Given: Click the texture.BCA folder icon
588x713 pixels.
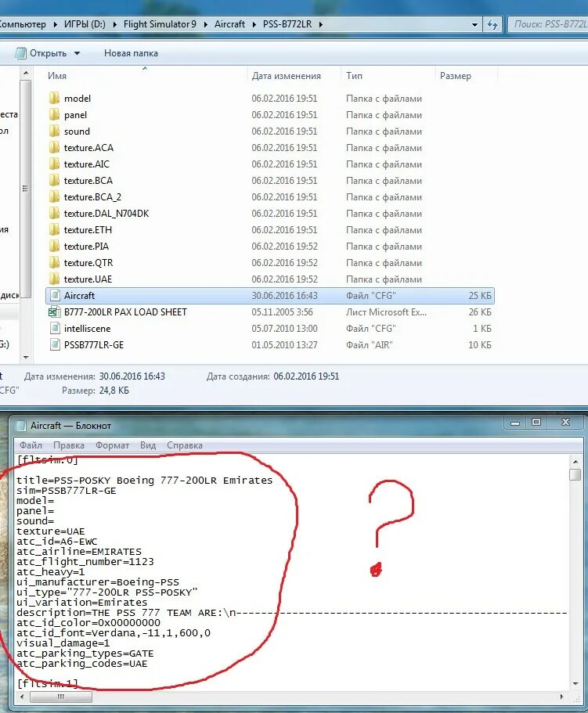Looking at the screenshot, I should [x=54, y=180].
